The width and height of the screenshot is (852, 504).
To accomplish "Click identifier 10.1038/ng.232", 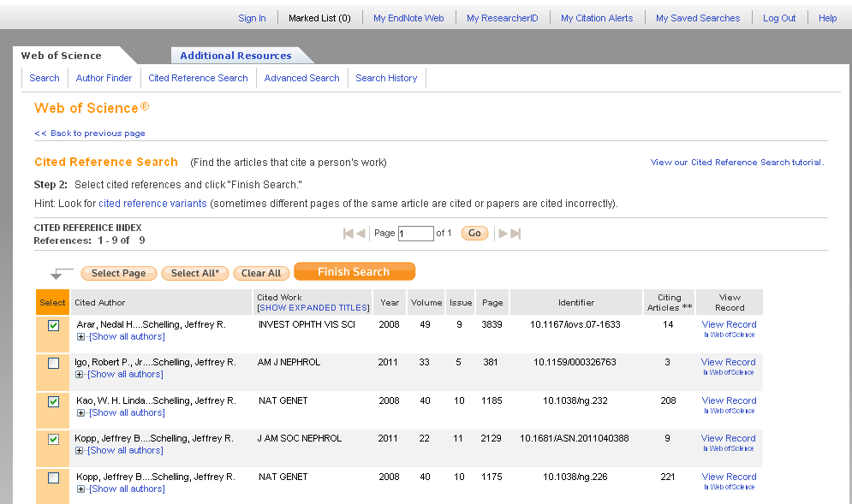I will tap(575, 400).
